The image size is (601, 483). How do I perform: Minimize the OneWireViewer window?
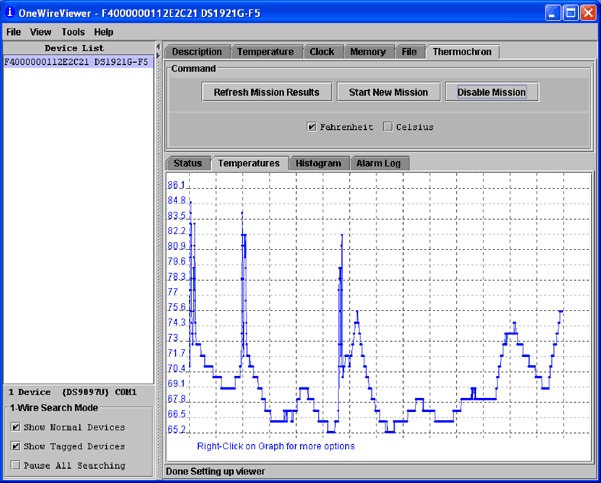click(x=551, y=13)
